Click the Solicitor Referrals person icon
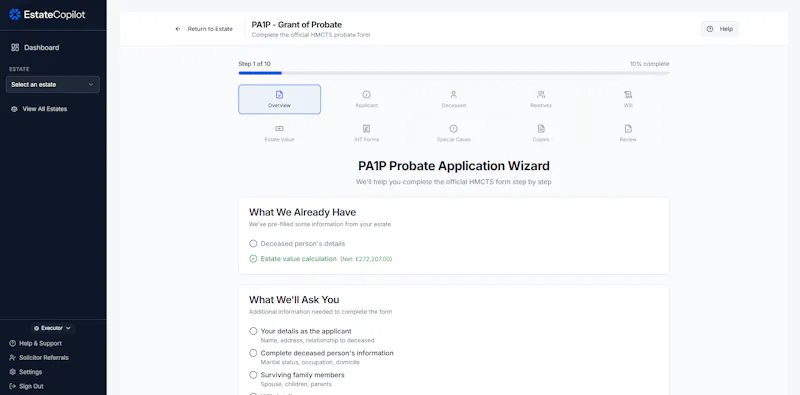Image resolution: width=800 pixels, height=395 pixels. click(x=12, y=358)
